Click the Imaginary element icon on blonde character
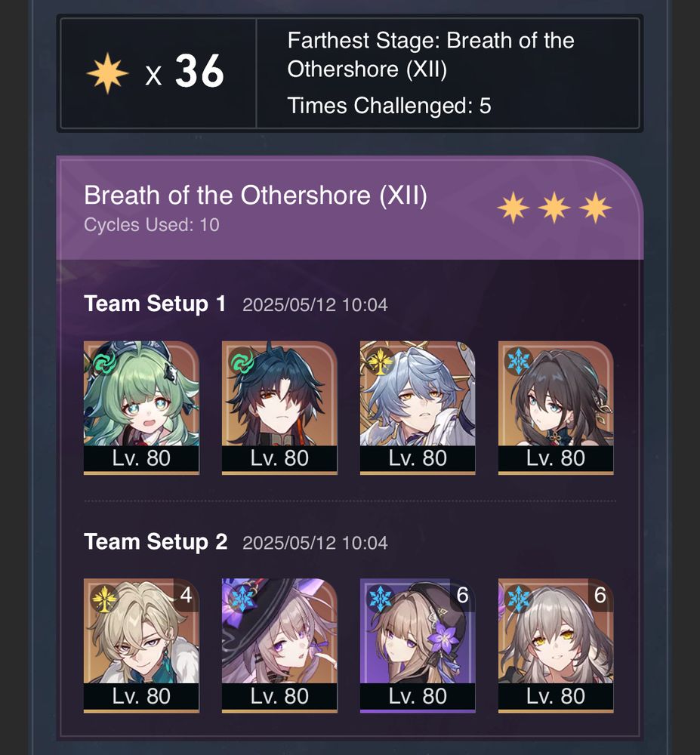This screenshot has width=700, height=755. (104, 599)
